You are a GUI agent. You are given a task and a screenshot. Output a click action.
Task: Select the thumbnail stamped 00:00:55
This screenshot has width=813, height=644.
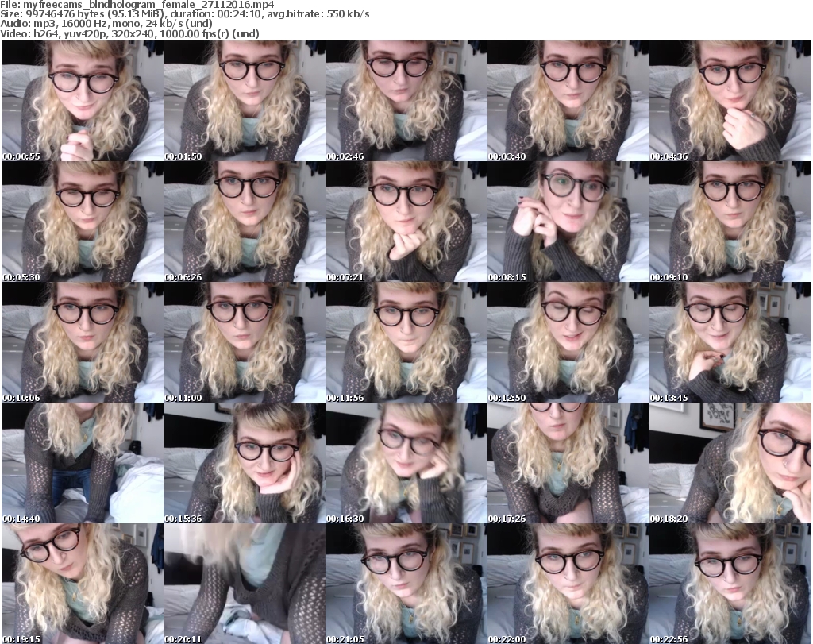(83, 101)
